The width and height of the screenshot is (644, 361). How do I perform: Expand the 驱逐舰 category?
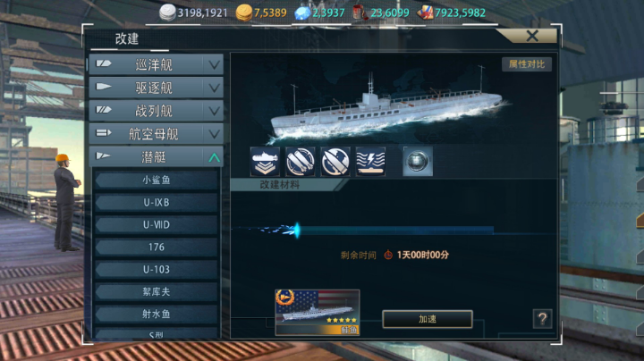[156, 88]
